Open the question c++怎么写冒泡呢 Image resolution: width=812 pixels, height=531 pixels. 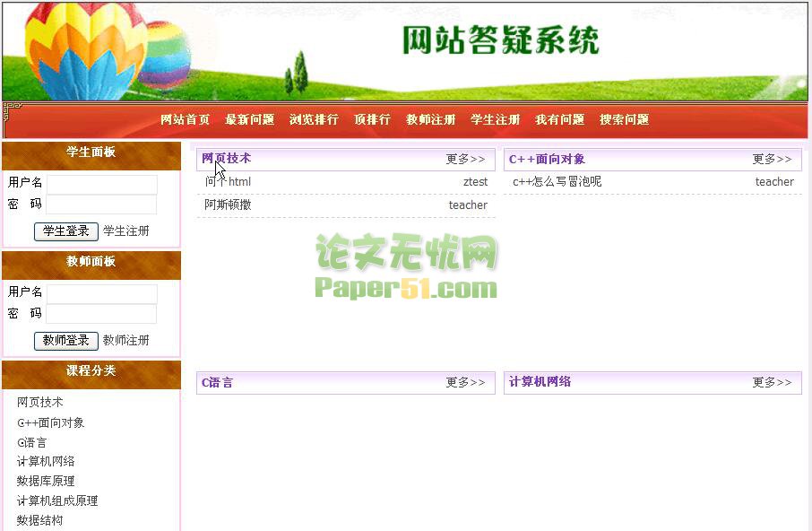click(x=557, y=182)
